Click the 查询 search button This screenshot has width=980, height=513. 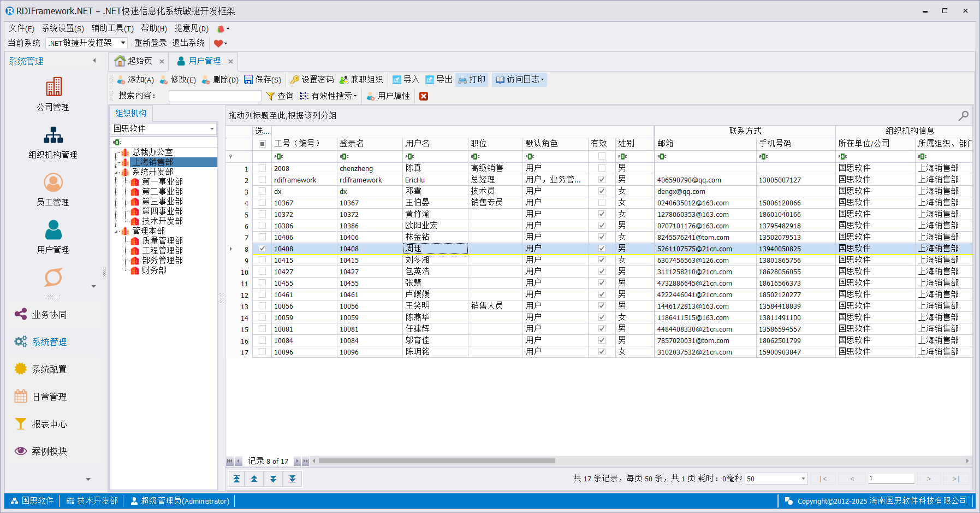coord(280,96)
